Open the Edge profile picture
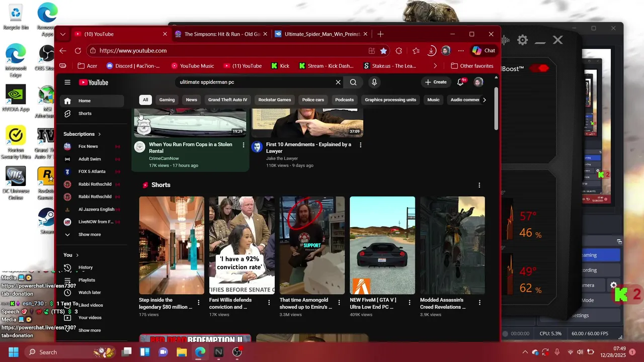 pyautogui.click(x=446, y=51)
